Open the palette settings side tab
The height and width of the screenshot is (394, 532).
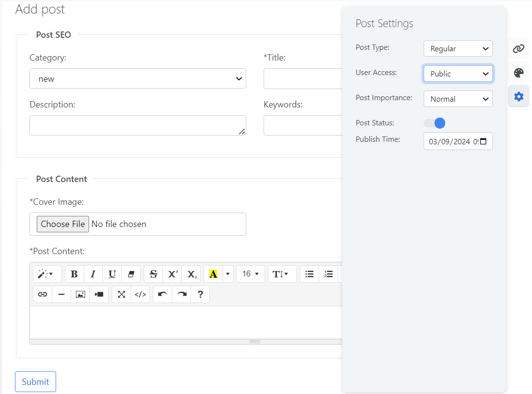coord(518,73)
